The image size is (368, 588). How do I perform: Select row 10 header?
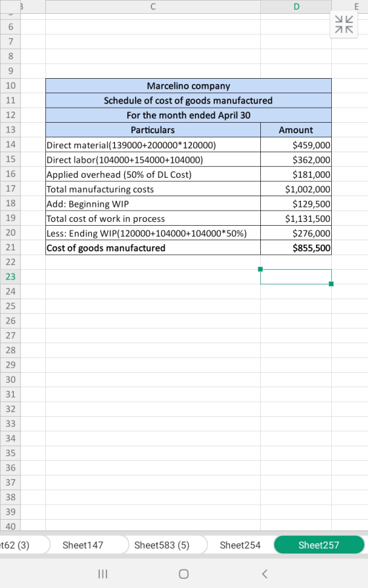point(11,85)
